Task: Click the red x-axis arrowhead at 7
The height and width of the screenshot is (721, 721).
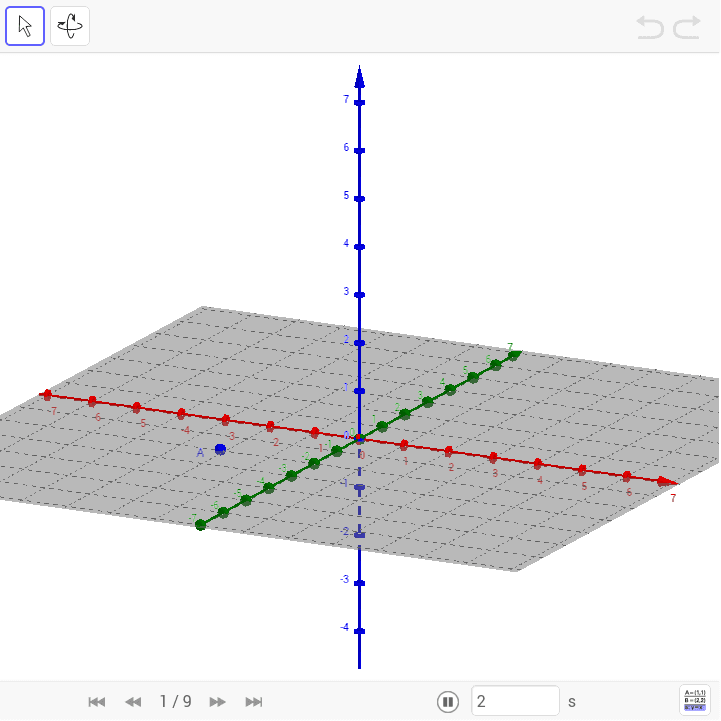Action: [x=666, y=482]
